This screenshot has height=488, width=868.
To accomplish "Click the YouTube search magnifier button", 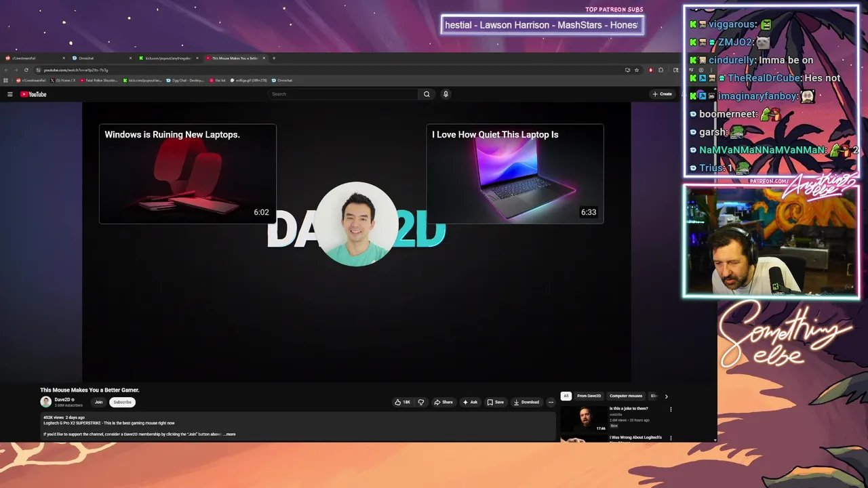I will [x=427, y=94].
